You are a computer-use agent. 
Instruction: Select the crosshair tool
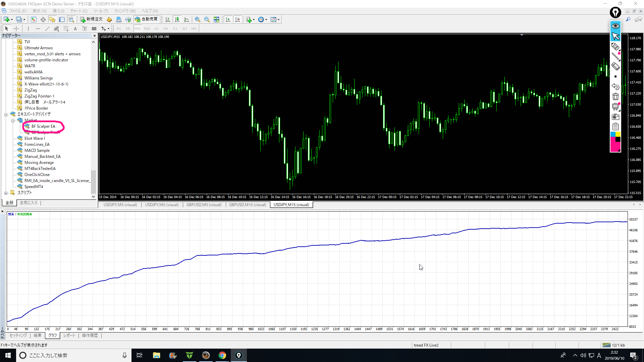coord(16,28)
